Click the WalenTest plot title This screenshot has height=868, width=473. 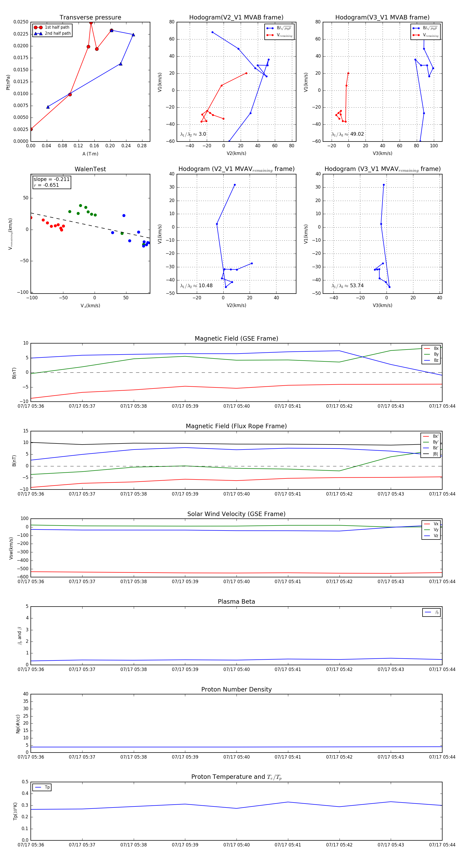click(x=90, y=169)
